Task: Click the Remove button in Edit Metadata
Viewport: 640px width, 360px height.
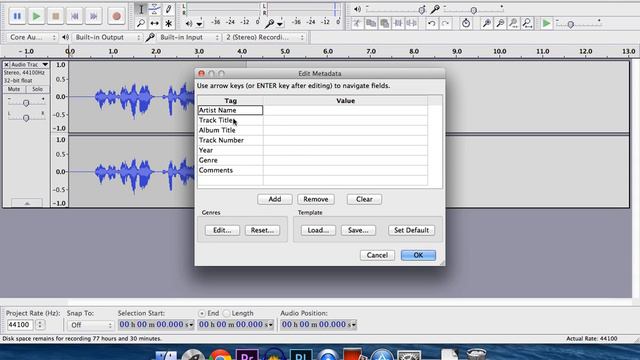Action: coord(316,199)
